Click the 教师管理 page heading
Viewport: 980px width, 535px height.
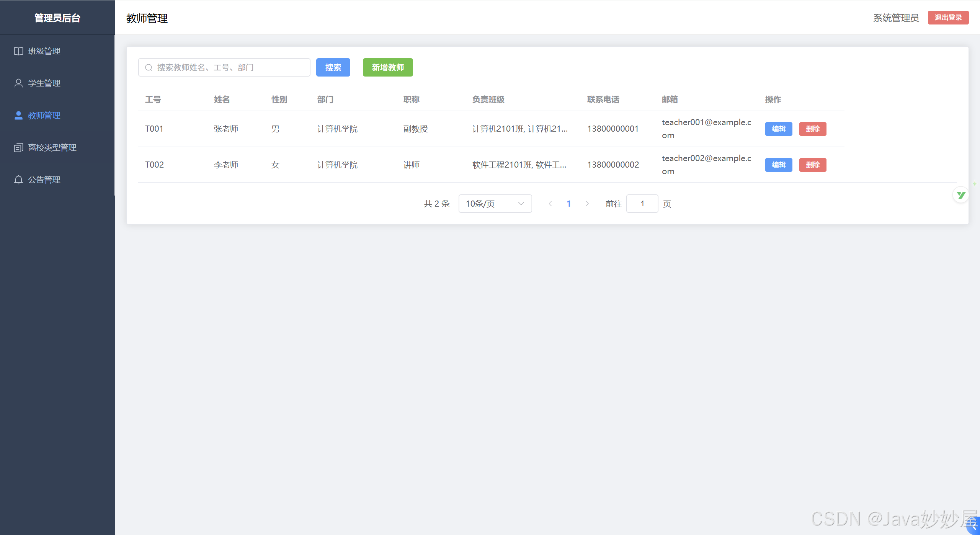click(147, 18)
